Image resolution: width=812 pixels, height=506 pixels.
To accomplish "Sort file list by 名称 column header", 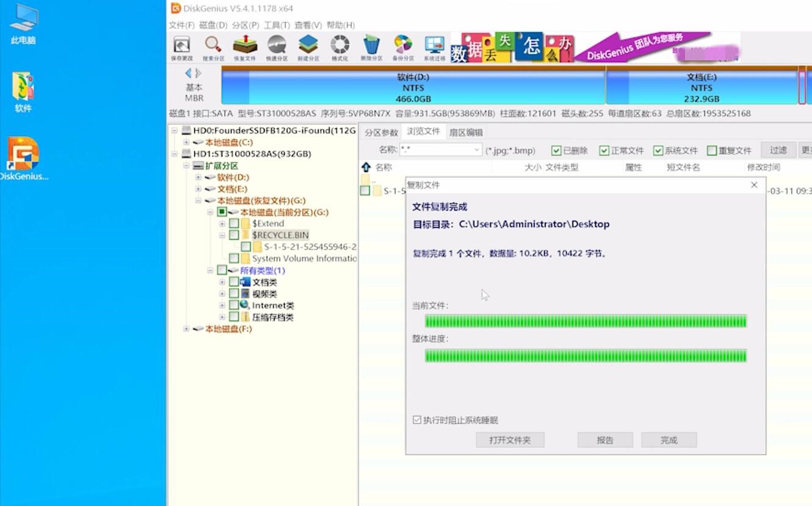I will tap(383, 167).
